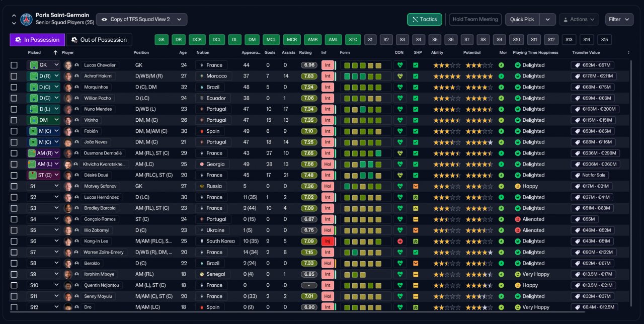Switch to the Out of Possession tab

click(99, 40)
